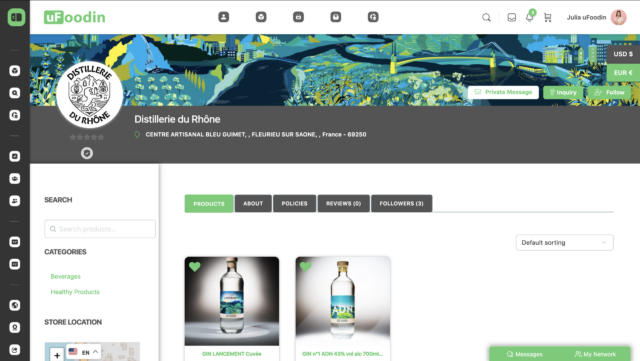640x361 pixels.
Task: Open the Default sorting dropdown
Action: click(x=564, y=243)
